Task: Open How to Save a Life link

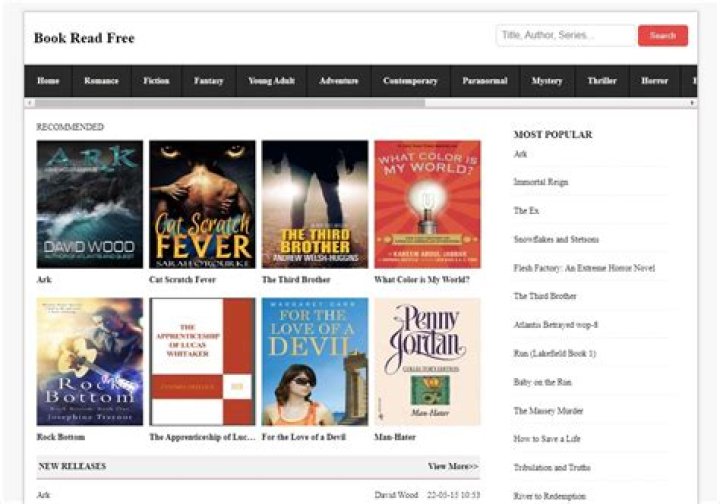Action: click(547, 439)
